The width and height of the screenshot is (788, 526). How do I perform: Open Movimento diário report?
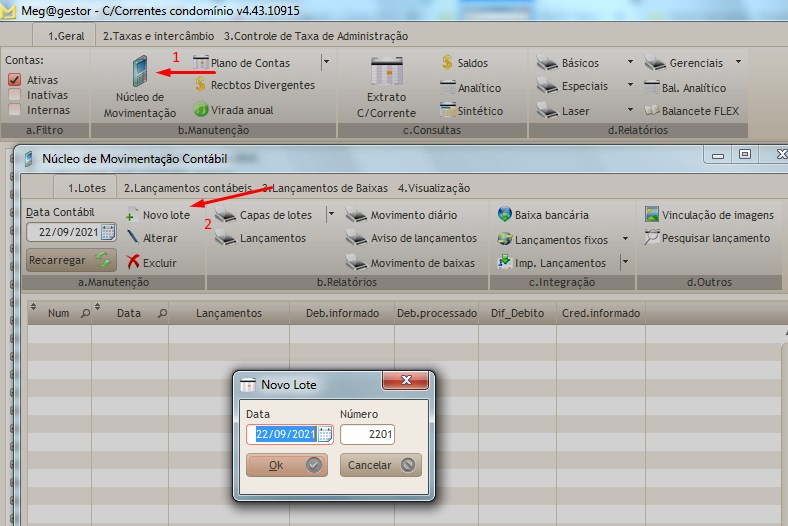355,215
